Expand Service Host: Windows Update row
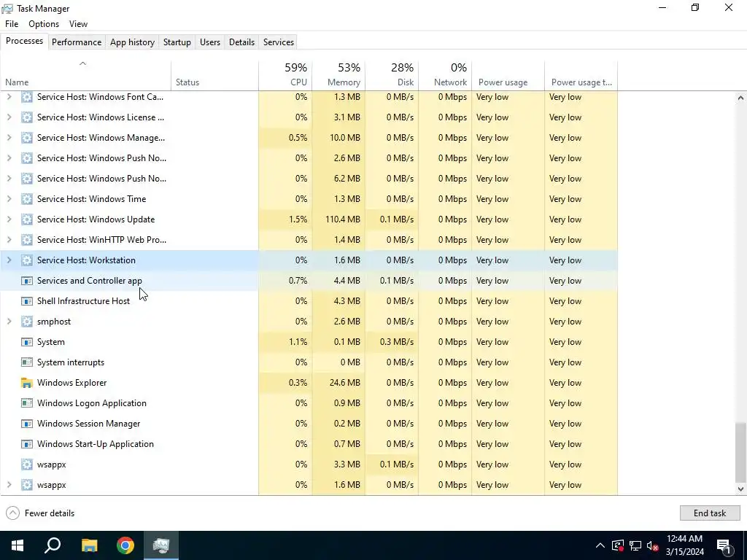The image size is (747, 560). 9,219
